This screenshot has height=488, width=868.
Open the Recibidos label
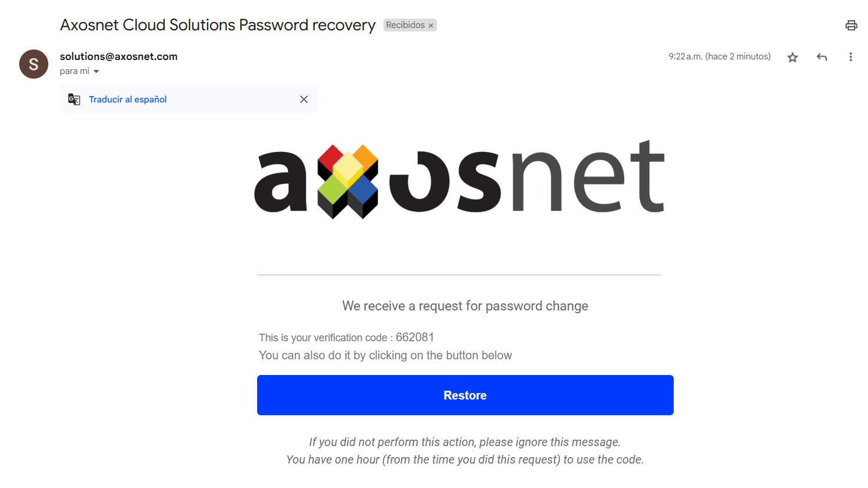(405, 25)
